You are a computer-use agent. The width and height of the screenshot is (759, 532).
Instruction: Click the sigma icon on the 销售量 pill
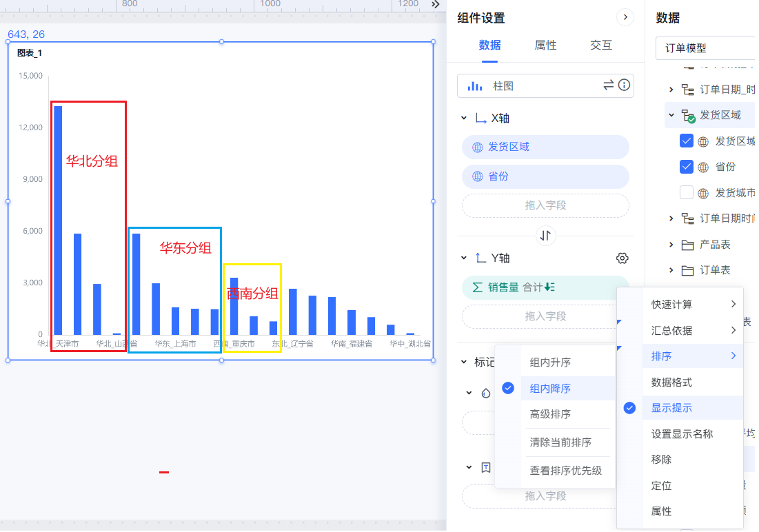[x=477, y=287]
